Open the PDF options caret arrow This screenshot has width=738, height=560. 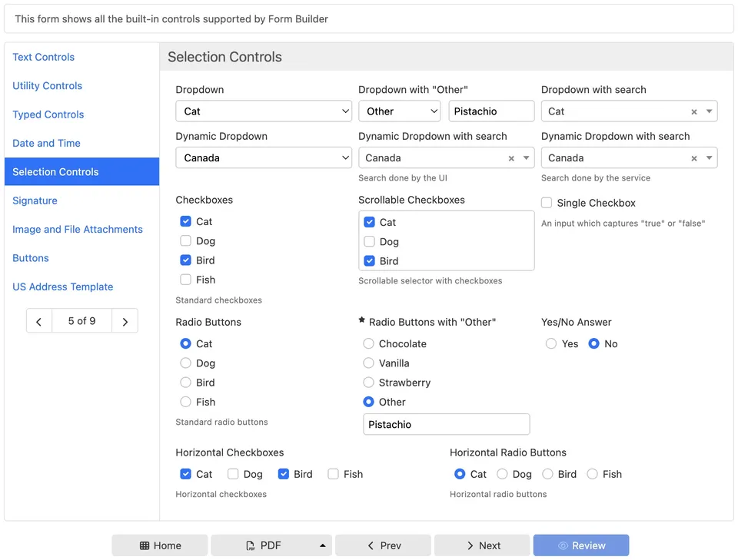tap(322, 545)
